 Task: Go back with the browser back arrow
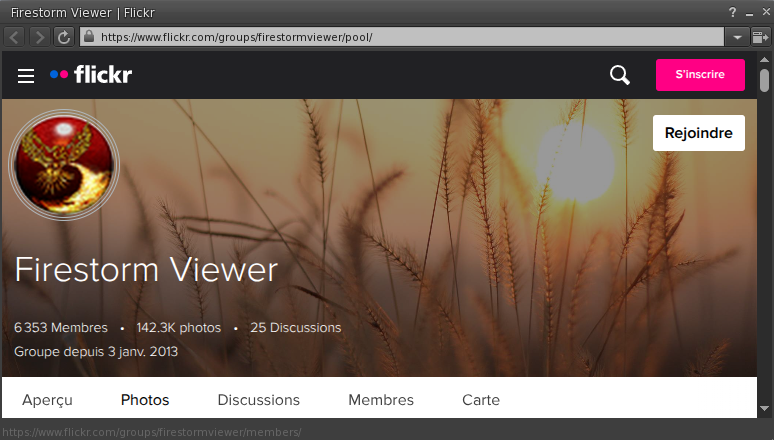click(15, 37)
